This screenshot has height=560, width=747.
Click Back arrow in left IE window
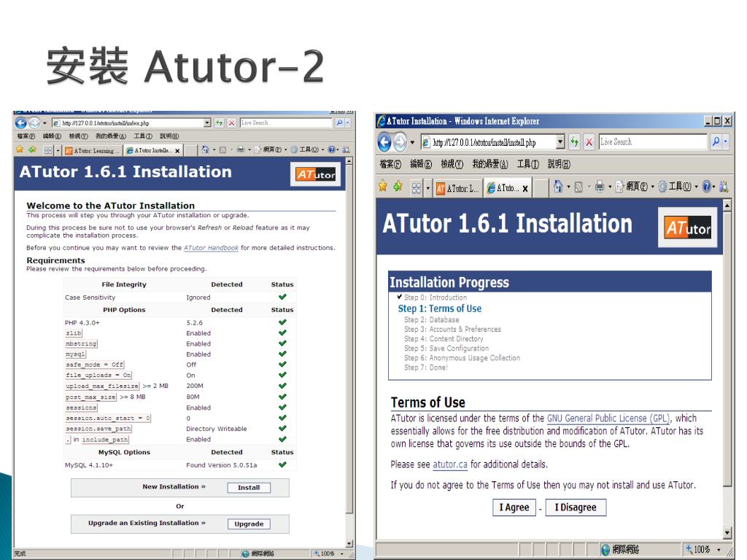[21, 123]
